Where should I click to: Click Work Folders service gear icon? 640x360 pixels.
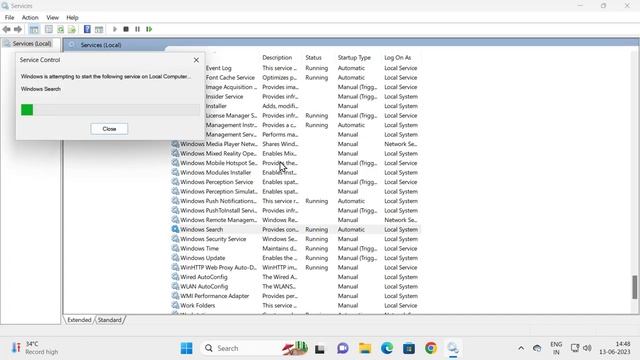175,306
